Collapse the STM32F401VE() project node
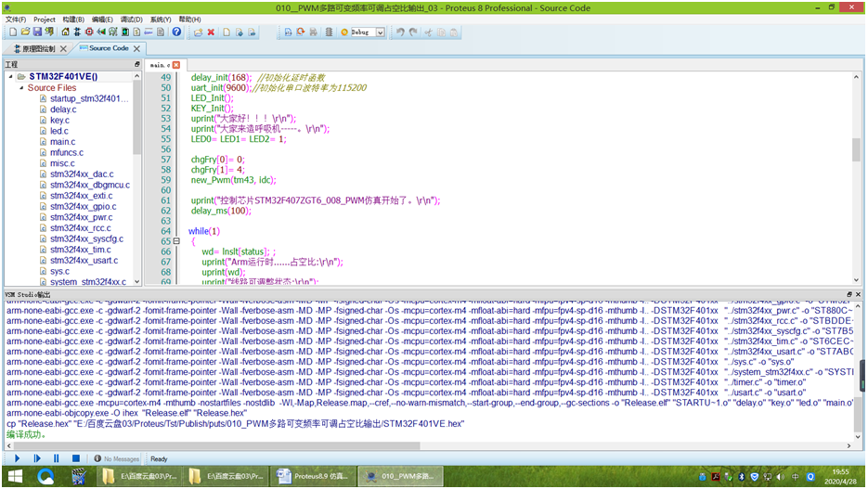 [x=10, y=77]
